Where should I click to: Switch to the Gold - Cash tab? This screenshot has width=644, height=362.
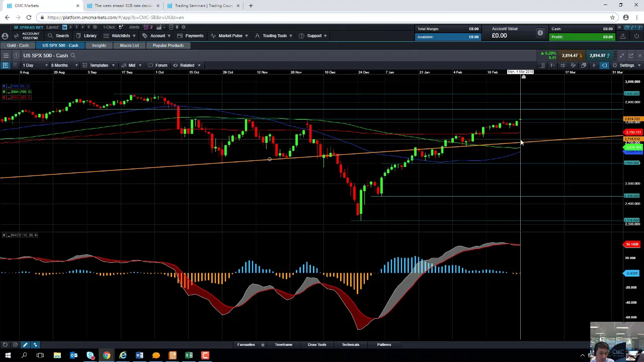pos(18,45)
